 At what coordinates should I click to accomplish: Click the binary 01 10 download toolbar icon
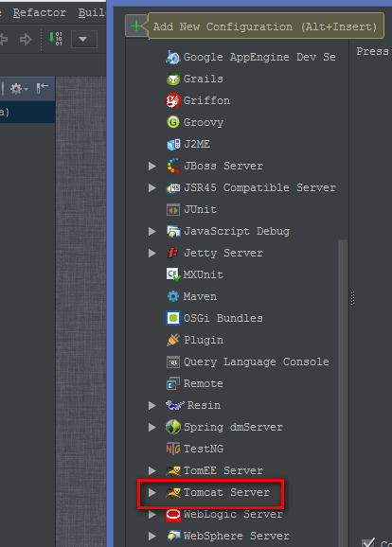tap(56, 39)
